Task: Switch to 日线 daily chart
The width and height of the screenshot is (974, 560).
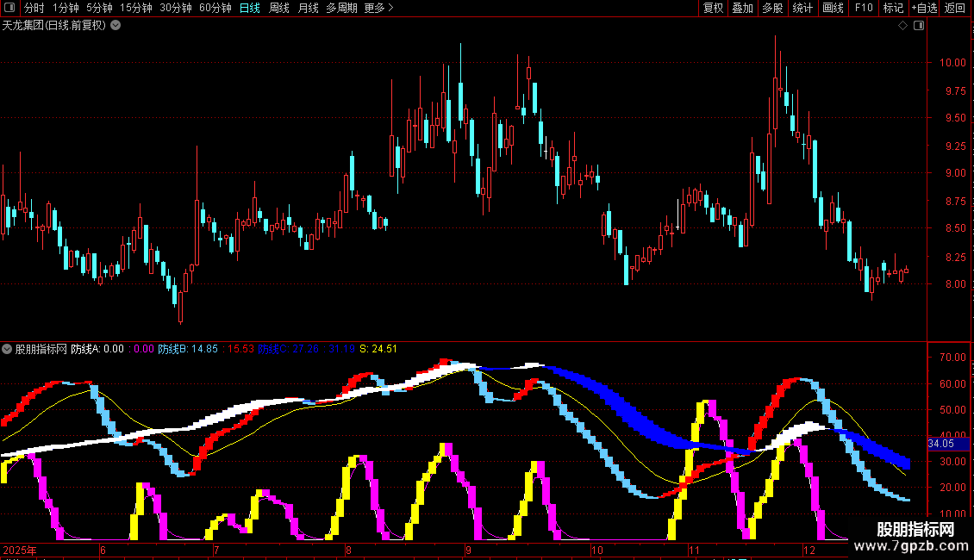Action: [250, 8]
